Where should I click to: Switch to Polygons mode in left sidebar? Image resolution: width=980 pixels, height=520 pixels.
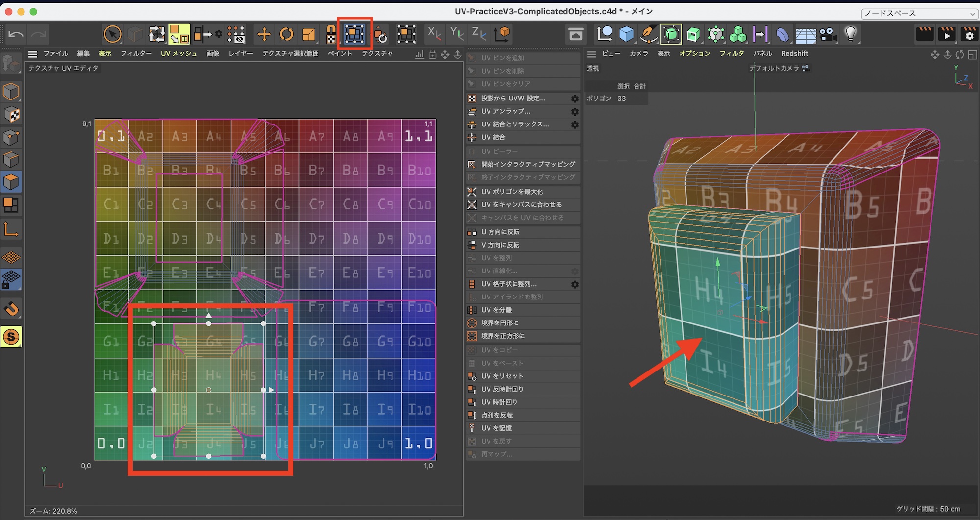pos(11,182)
